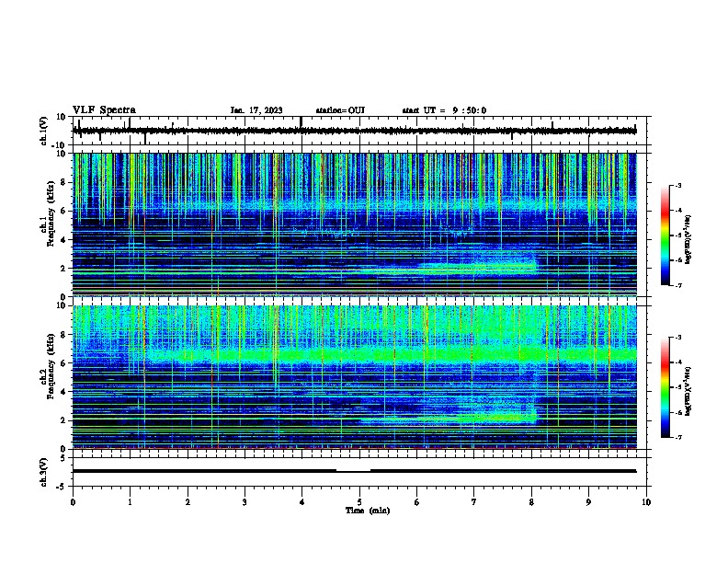This screenshot has width=728, height=563.
Task: Click the 2 kHz emission ending at 8 min in ch.2
Action: tap(448, 419)
